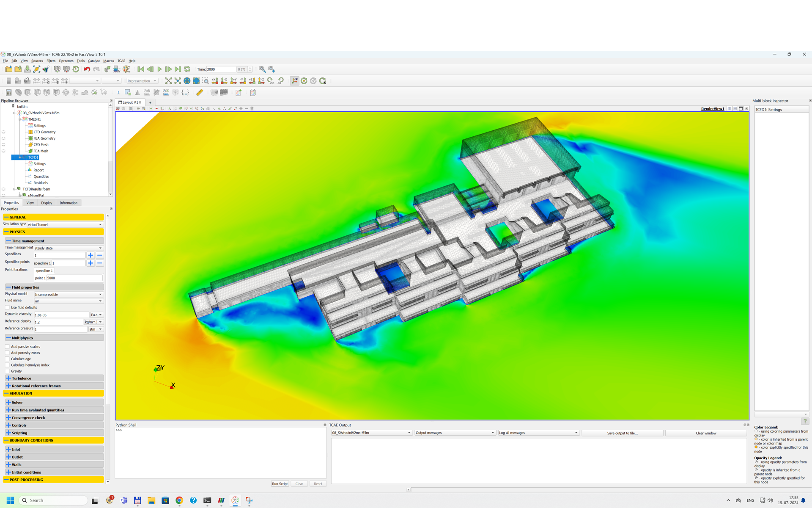Check Add passive scalars option

pos(7,347)
